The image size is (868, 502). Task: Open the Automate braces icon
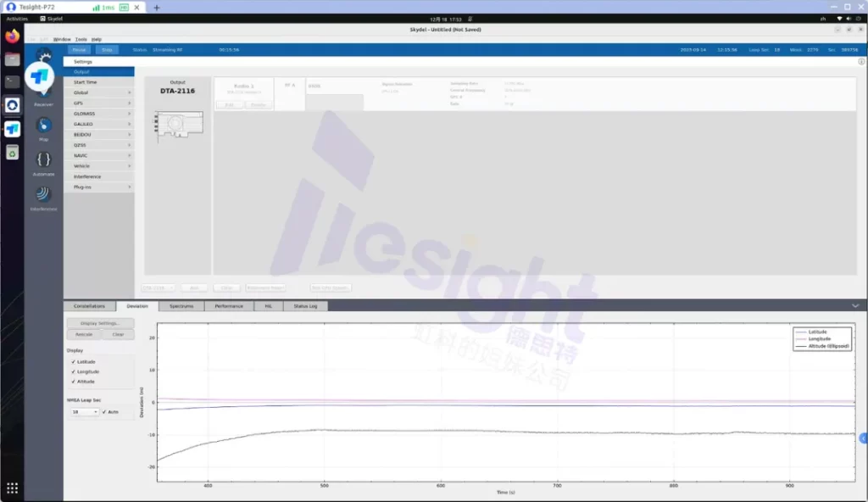coord(44,159)
